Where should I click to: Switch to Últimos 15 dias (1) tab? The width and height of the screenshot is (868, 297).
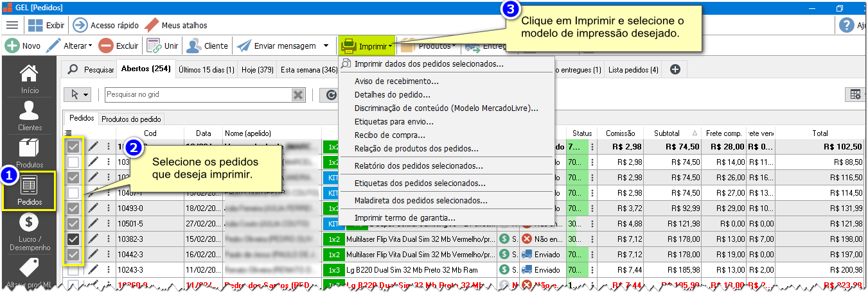click(x=206, y=69)
